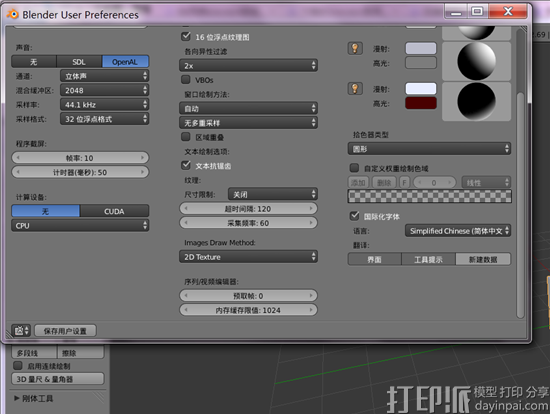
Task: Open the Simplified Chinese language dropdown
Action: click(458, 231)
